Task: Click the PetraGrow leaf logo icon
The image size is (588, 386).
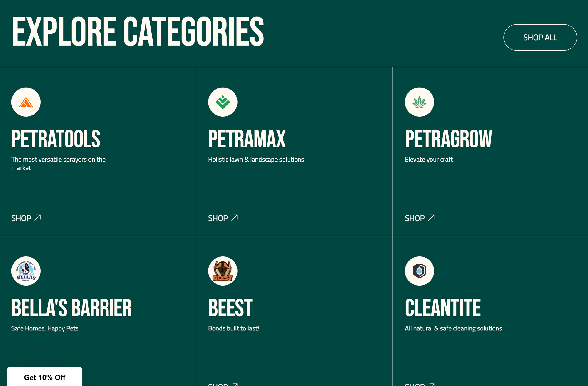Action: pos(419,102)
